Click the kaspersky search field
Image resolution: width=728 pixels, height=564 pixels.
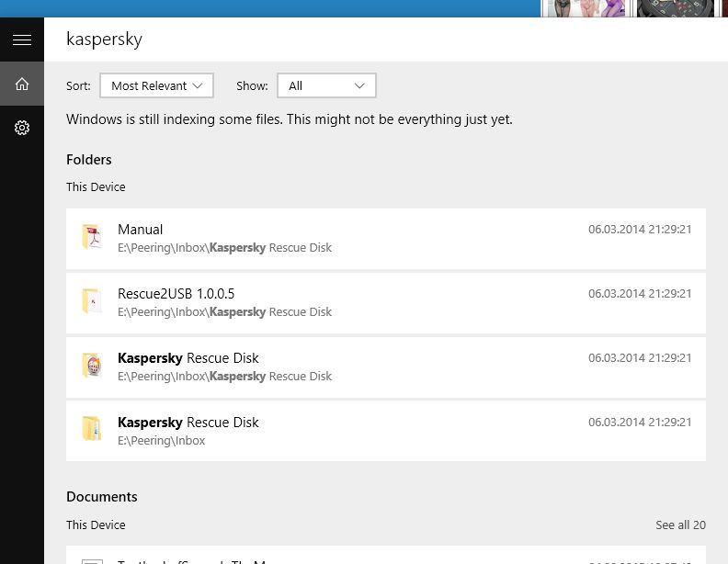(x=385, y=39)
